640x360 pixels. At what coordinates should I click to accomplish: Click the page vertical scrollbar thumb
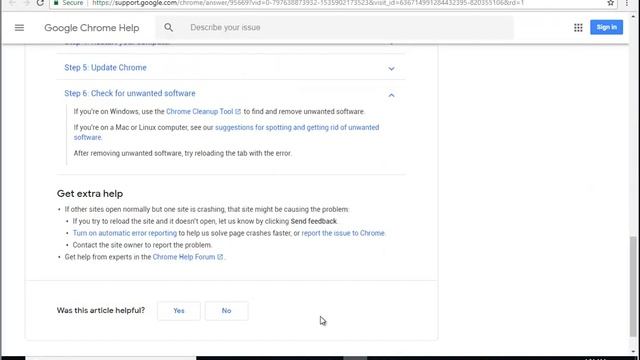[x=633, y=287]
